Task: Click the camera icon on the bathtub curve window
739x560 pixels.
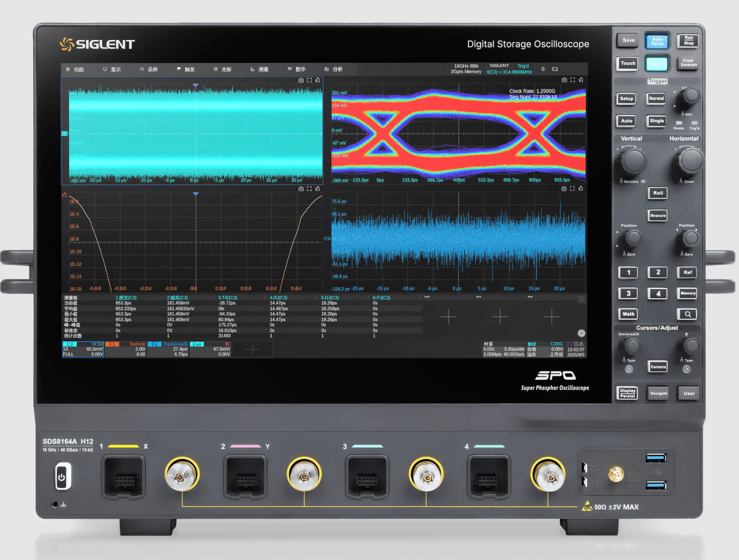Action: [301, 189]
